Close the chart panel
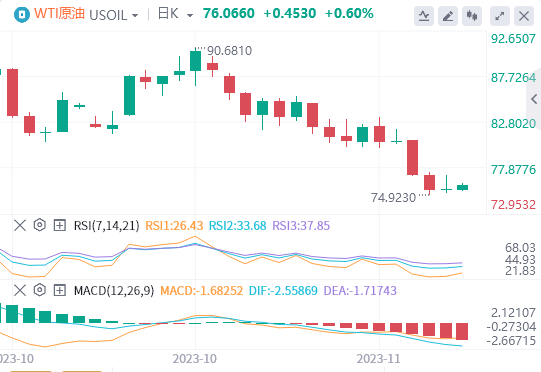 click(x=524, y=16)
